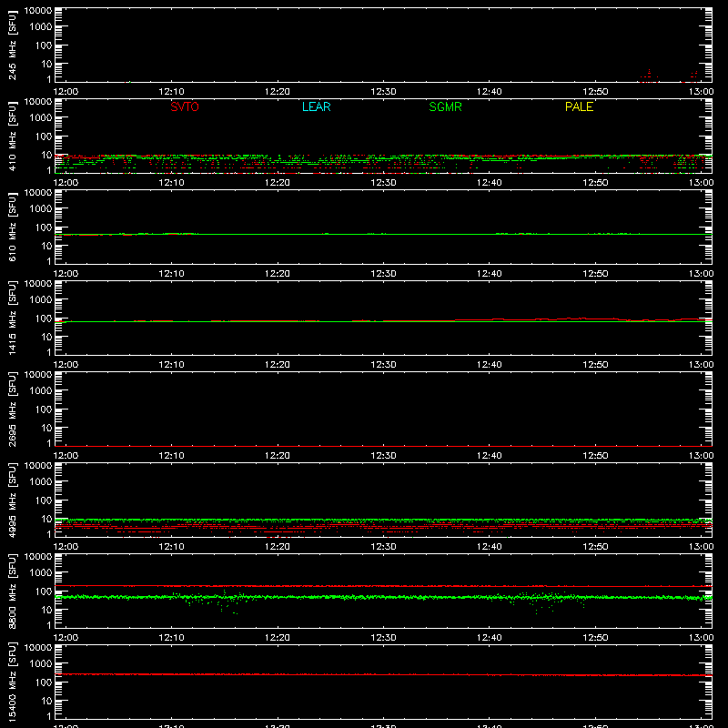Click the 100 tick on the 610 MHz axis
The width and height of the screenshot is (728, 728).
[x=43, y=227]
